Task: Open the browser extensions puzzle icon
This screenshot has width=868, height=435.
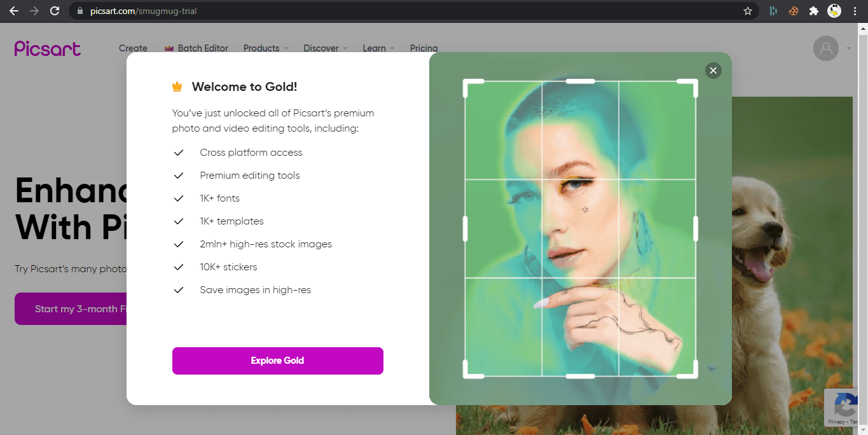Action: (x=813, y=11)
